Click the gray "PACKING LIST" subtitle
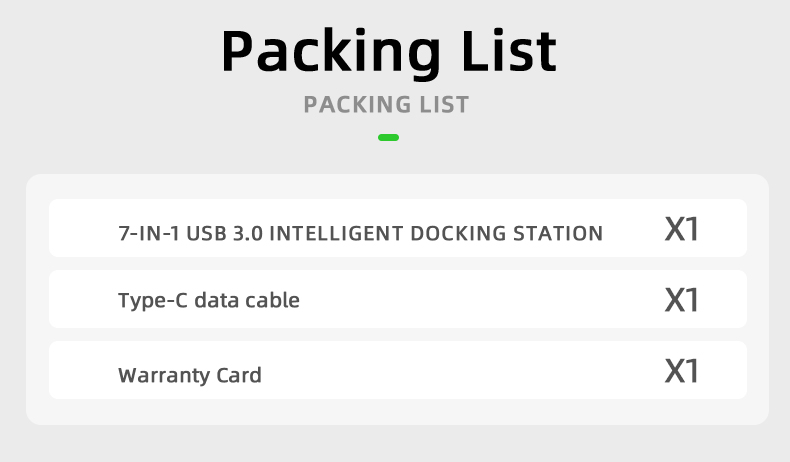 [386, 105]
